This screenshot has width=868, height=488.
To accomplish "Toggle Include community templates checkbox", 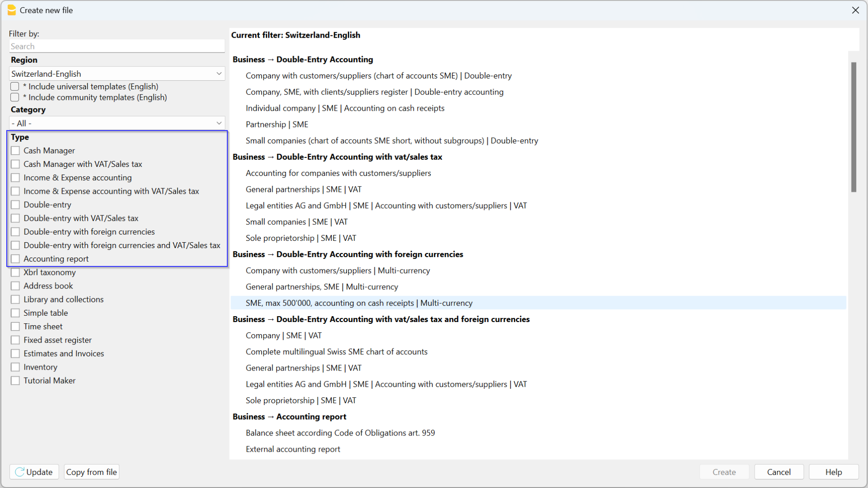I will tap(15, 97).
